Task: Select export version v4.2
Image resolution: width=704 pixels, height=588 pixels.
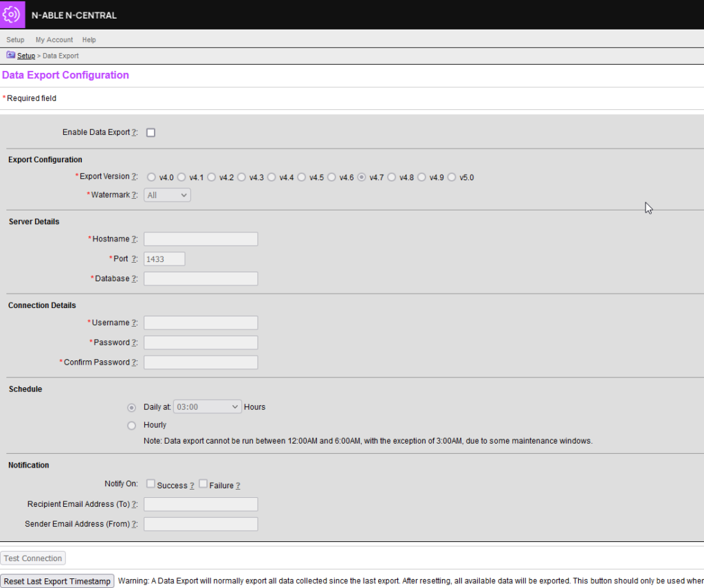Action: [212, 177]
